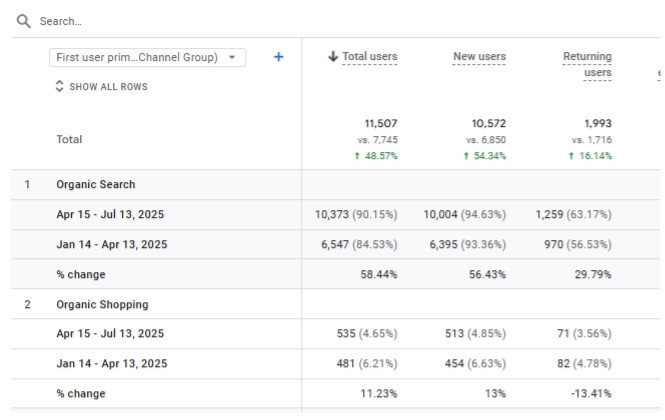
Task: Click the % change row under Organic Shopping
Action: tap(81, 394)
